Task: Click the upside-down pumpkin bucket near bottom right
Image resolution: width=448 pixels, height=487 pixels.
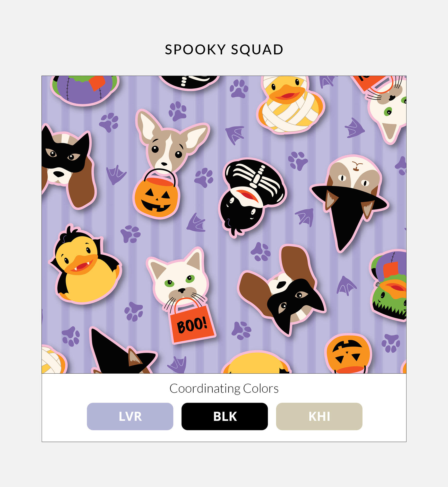Action: point(348,354)
